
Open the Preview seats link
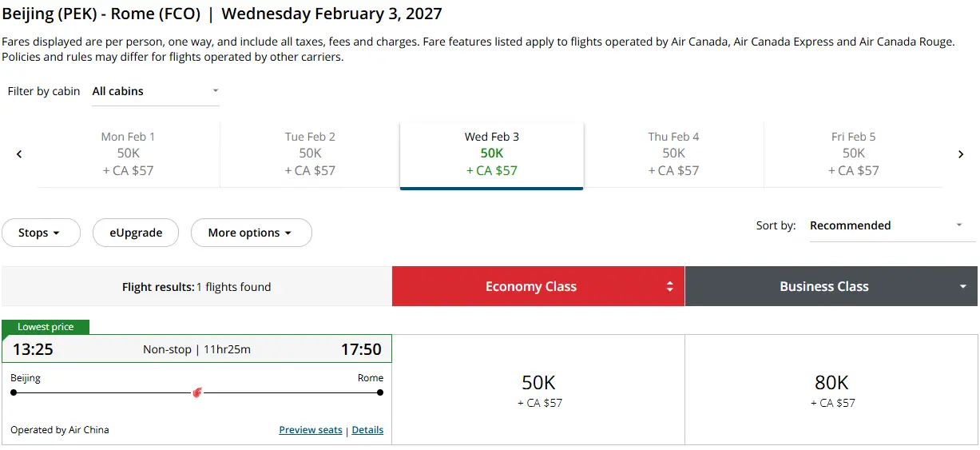coord(311,430)
